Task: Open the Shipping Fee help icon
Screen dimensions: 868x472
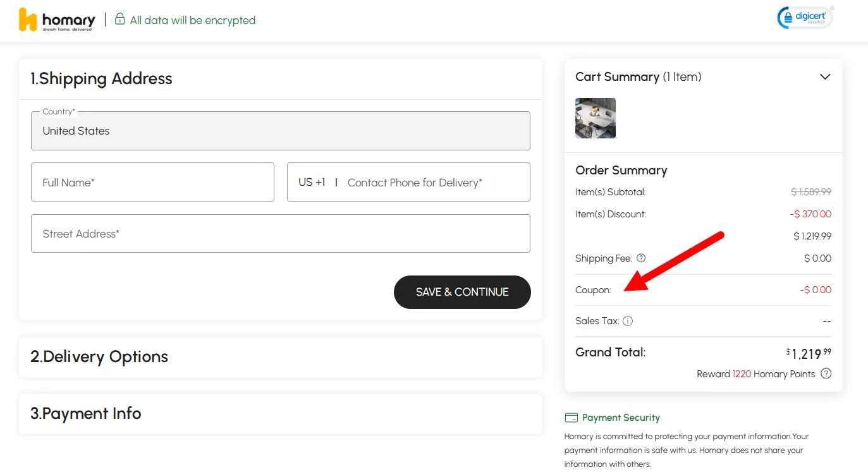Action: click(x=641, y=258)
